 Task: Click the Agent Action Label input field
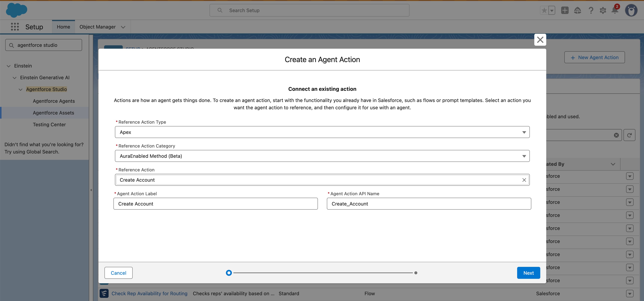point(215,203)
